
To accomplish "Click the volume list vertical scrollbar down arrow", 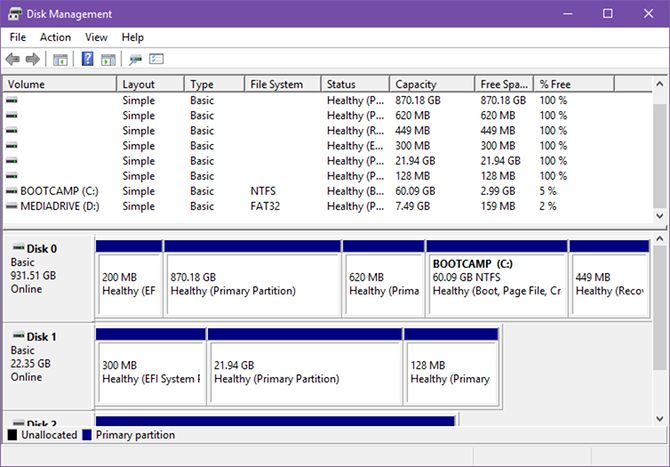I will pos(660,216).
